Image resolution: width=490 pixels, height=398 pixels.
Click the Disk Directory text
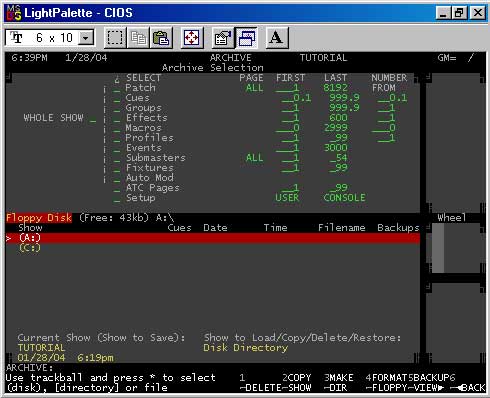click(x=246, y=348)
